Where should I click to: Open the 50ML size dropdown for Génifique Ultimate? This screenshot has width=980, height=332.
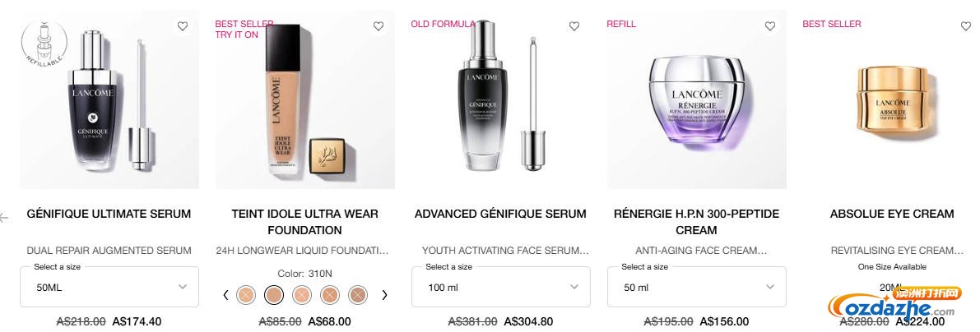[x=109, y=287]
